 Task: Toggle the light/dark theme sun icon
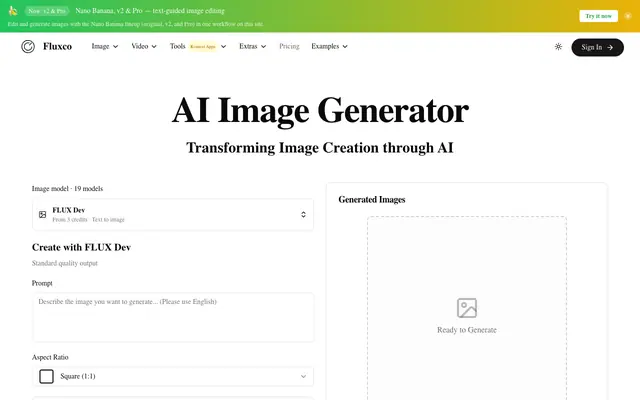tap(558, 47)
